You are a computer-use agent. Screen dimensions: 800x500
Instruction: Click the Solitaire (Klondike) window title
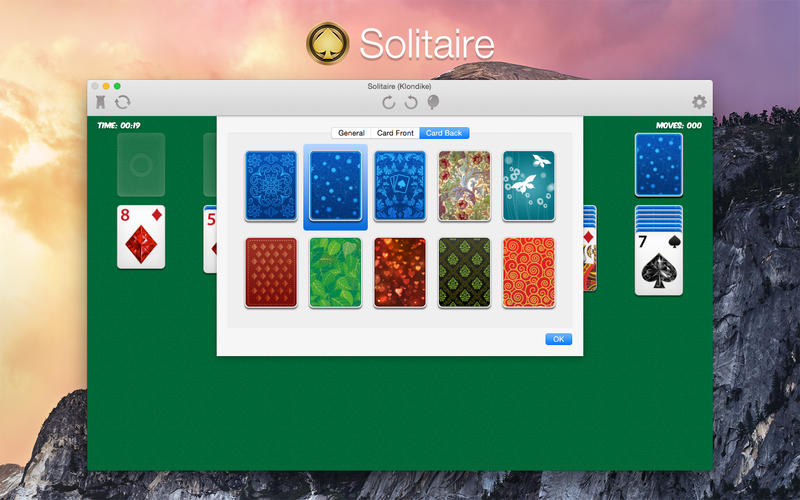pyautogui.click(x=399, y=86)
